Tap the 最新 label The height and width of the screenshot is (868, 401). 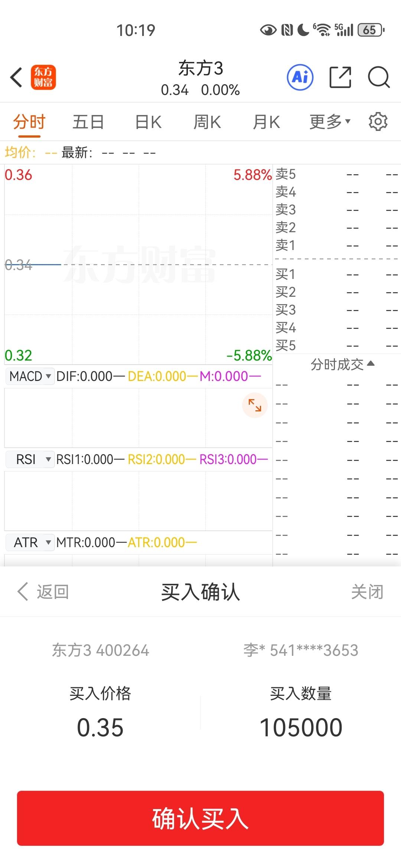click(x=77, y=152)
